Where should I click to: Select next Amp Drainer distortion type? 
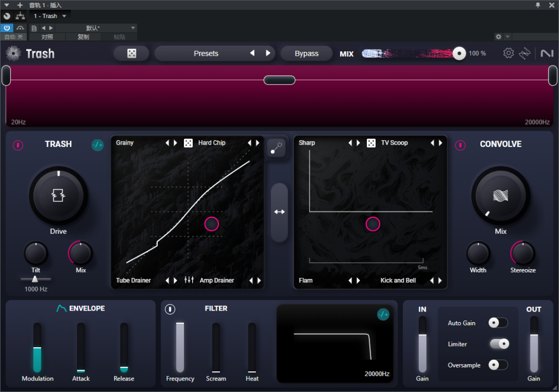click(x=259, y=281)
